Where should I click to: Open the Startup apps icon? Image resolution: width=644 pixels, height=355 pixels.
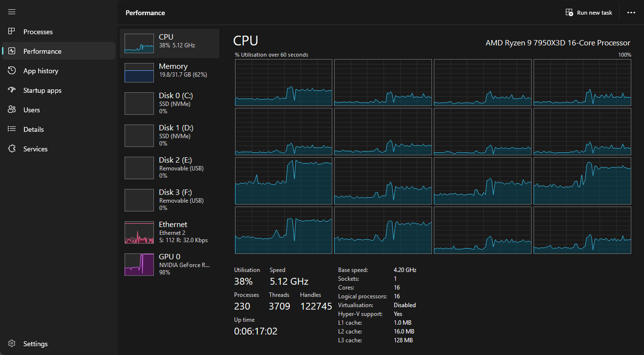click(12, 90)
